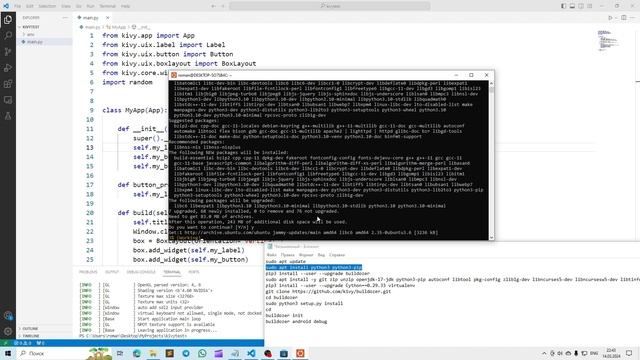Close the main.py editor tab

(x=107, y=18)
